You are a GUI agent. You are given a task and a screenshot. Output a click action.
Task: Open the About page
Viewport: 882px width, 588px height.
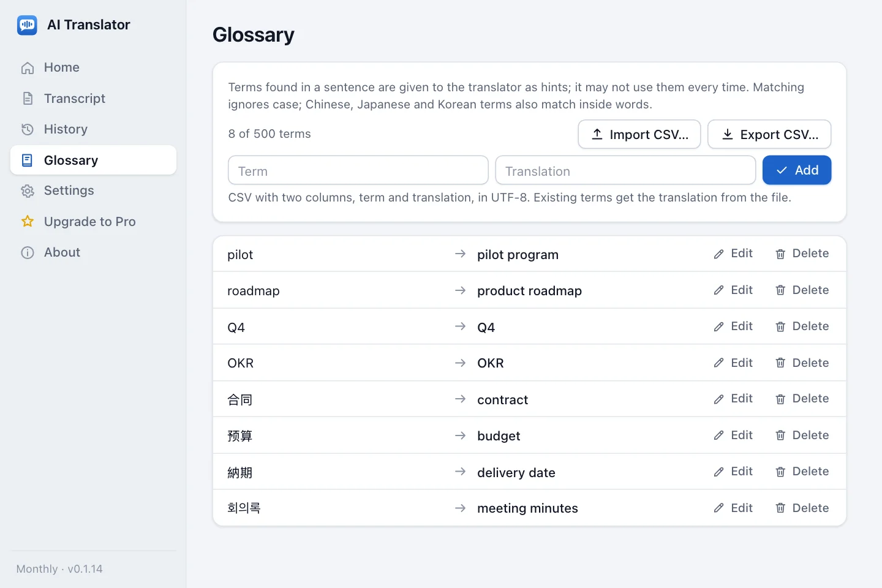tap(93, 252)
